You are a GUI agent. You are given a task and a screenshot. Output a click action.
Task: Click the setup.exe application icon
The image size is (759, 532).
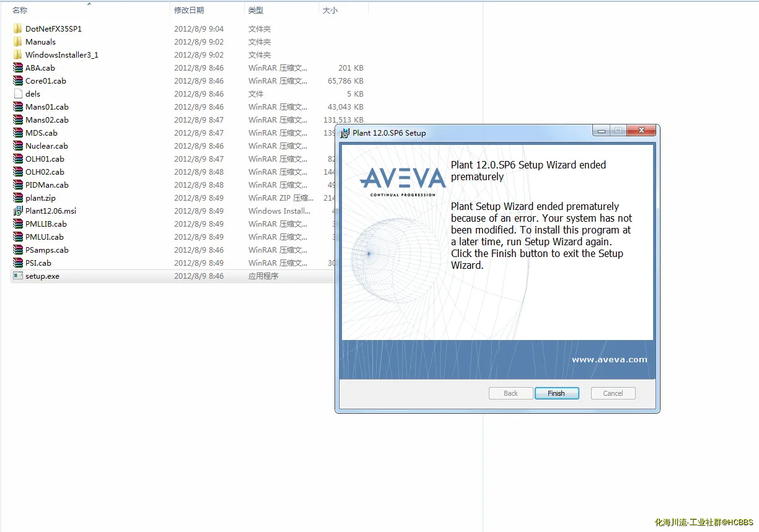click(17, 276)
